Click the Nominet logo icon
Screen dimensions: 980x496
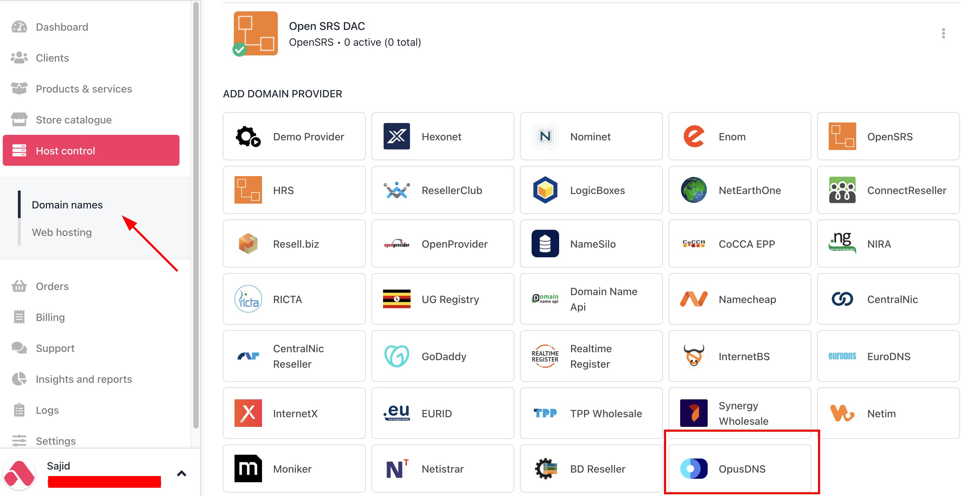[x=545, y=136]
